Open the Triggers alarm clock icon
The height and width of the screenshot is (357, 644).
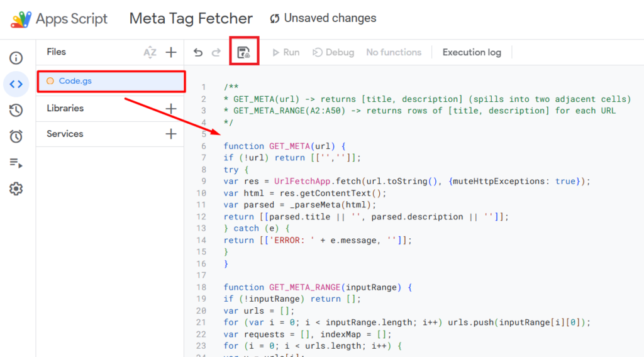[16, 136]
